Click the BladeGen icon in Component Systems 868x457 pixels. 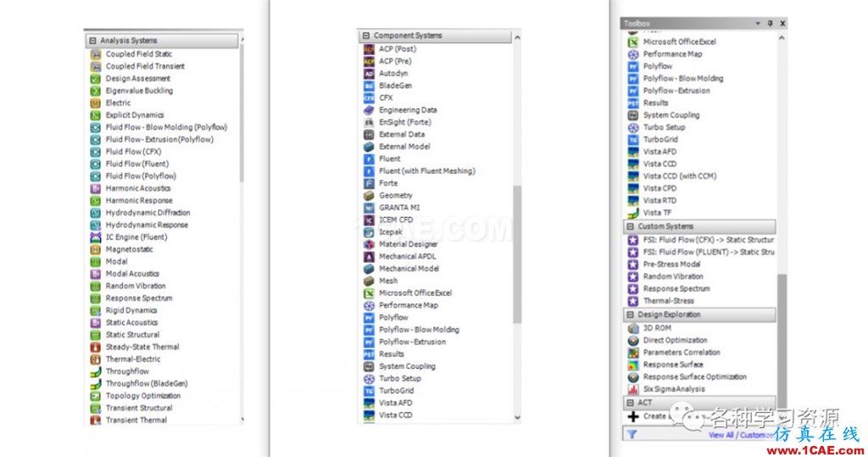pyautogui.click(x=369, y=86)
